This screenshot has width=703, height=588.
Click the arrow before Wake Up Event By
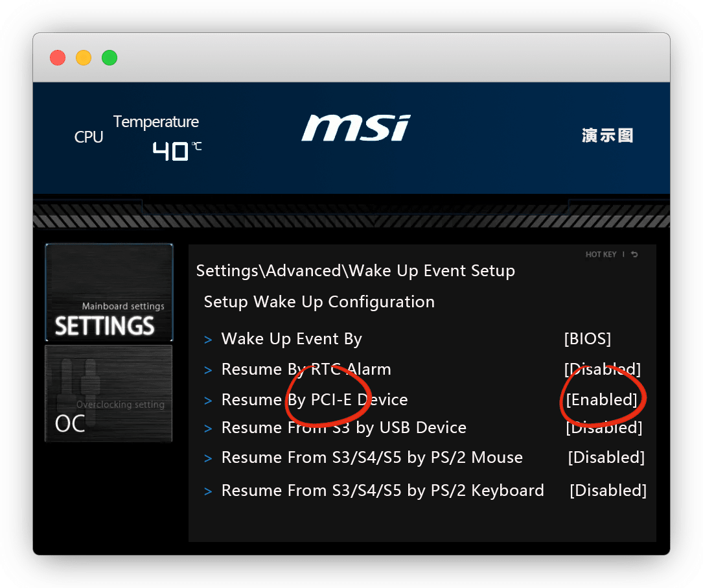pyautogui.click(x=208, y=340)
